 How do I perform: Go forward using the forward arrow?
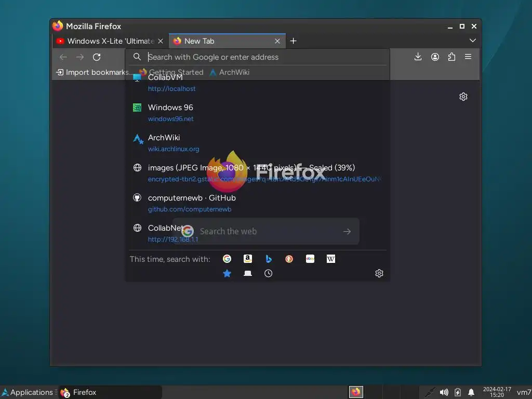pyautogui.click(x=80, y=57)
